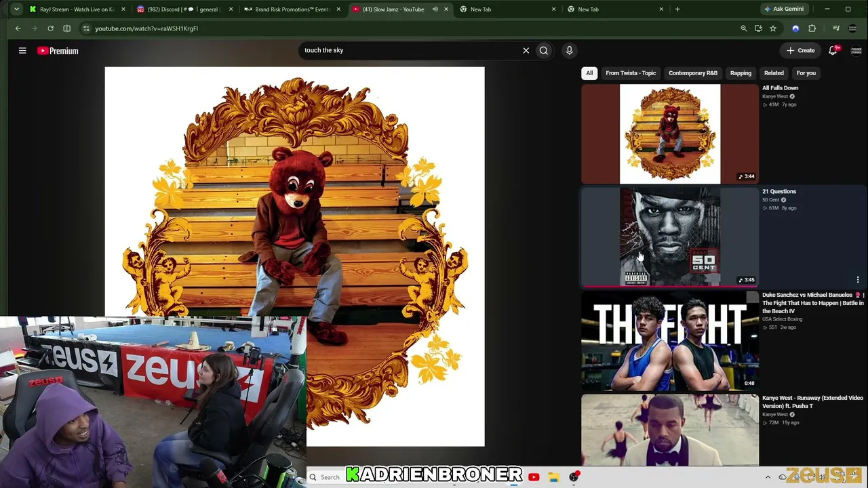Open Duke Sanchez vs Michael Banuelos title
Image resolution: width=868 pixels, height=488 pixels.
tap(813, 303)
